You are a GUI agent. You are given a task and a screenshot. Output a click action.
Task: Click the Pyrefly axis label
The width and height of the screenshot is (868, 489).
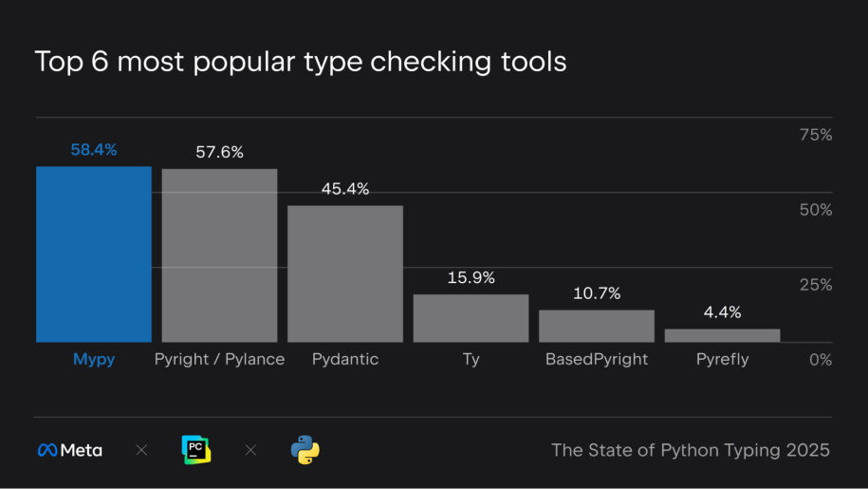[x=722, y=360]
